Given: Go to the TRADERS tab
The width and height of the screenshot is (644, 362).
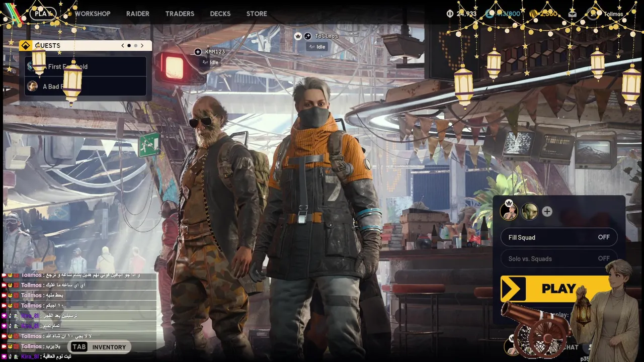Looking at the screenshot, I should [x=180, y=14].
